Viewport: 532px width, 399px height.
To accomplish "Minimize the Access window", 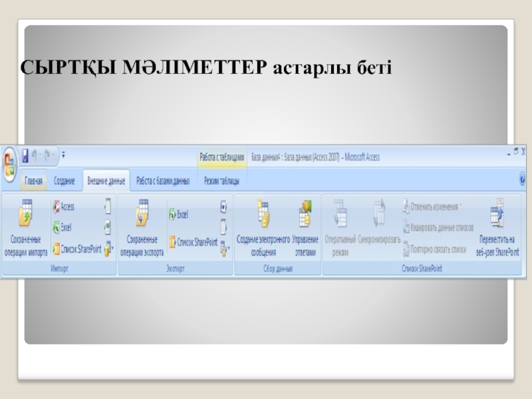I will click(x=509, y=154).
